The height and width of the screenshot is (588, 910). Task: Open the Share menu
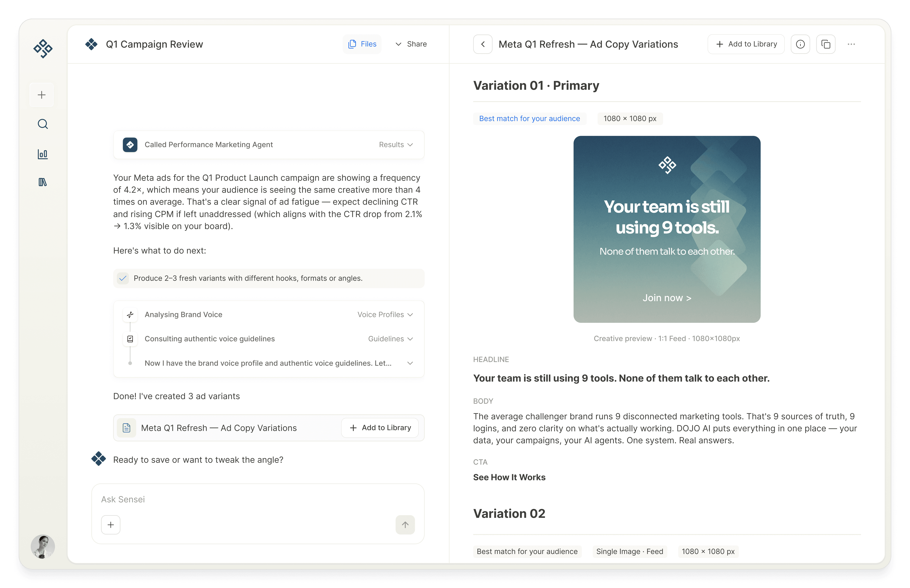pyautogui.click(x=411, y=44)
